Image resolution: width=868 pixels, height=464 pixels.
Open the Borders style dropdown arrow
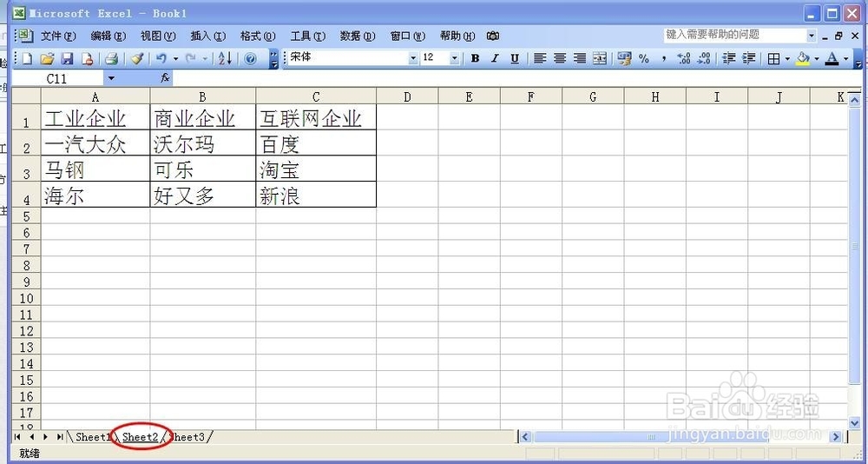[787, 58]
